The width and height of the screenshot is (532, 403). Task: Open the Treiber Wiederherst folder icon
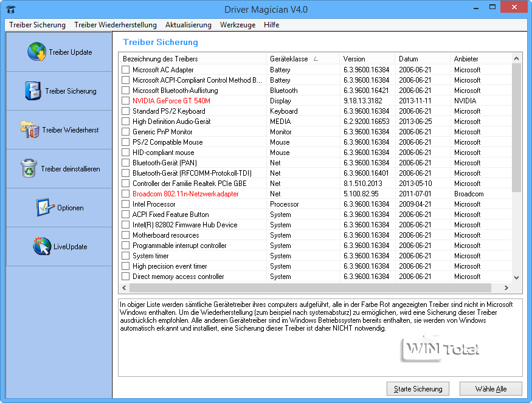[30, 130]
